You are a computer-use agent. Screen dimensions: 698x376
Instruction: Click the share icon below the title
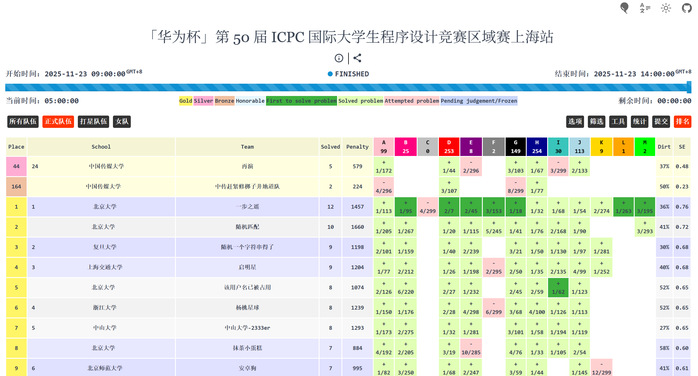tap(357, 58)
